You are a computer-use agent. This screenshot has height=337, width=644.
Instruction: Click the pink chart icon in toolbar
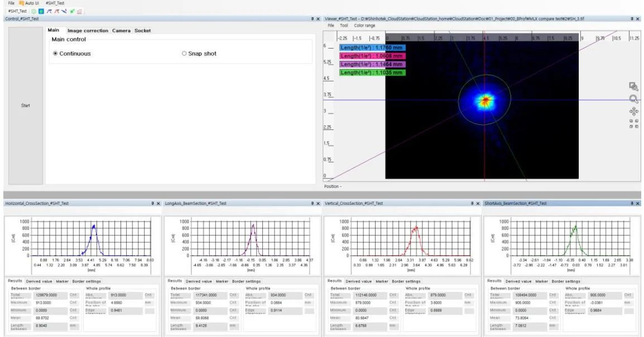[x=80, y=11]
